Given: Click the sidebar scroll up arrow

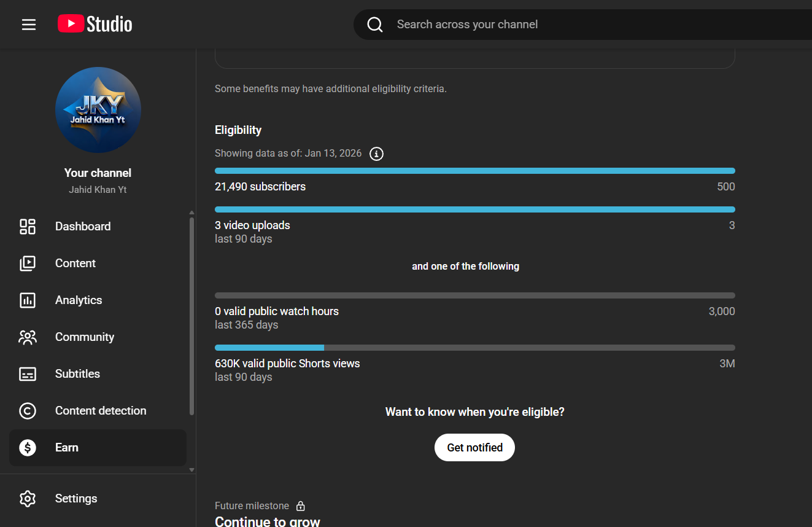Looking at the screenshot, I should point(191,213).
